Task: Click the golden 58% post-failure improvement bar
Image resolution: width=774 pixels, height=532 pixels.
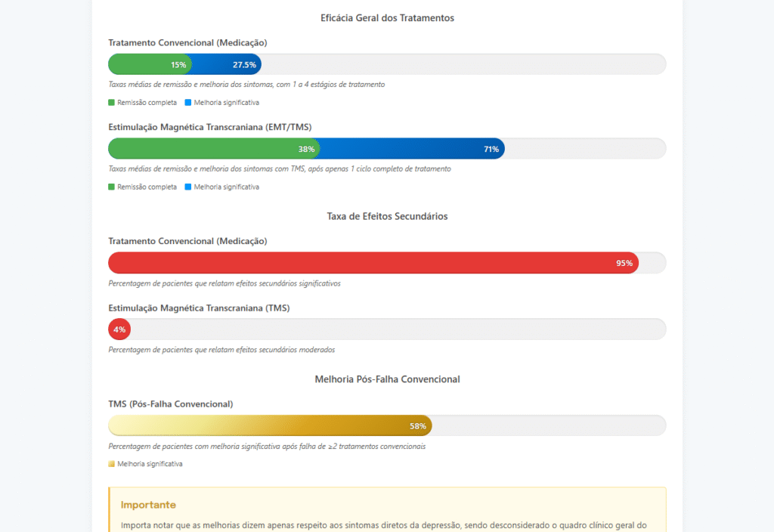Action: [x=269, y=425]
